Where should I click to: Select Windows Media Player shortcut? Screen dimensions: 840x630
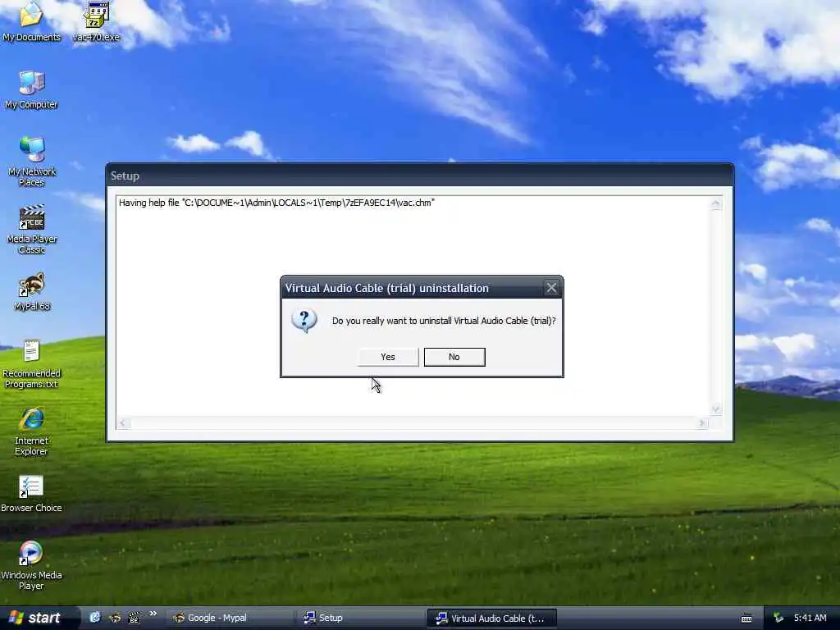click(x=32, y=566)
